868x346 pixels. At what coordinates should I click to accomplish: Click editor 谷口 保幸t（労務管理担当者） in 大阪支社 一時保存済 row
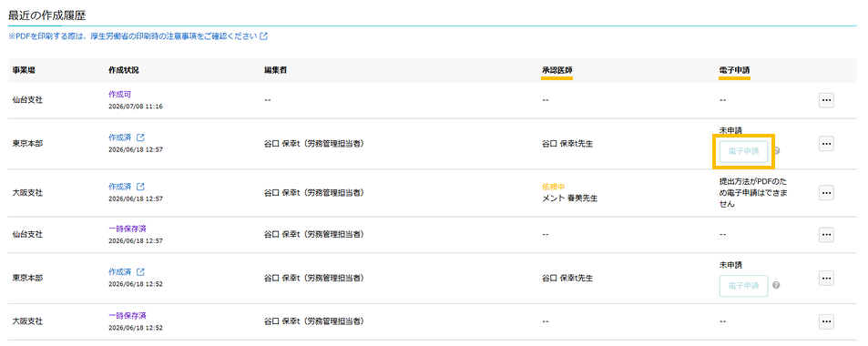(314, 321)
